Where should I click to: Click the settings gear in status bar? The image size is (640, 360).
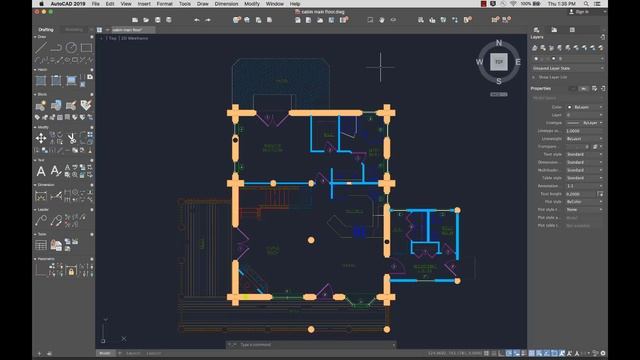coord(603,353)
